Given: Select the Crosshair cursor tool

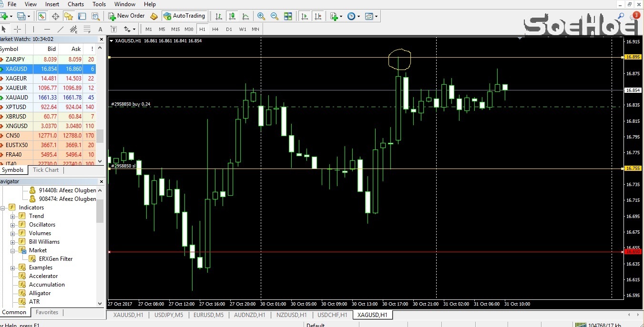Looking at the screenshot, I should point(17,30).
